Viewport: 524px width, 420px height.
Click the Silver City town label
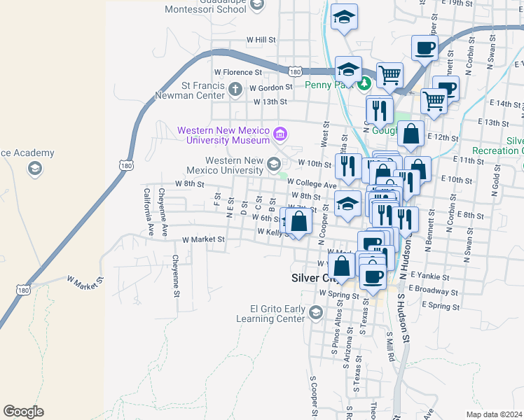(x=315, y=278)
